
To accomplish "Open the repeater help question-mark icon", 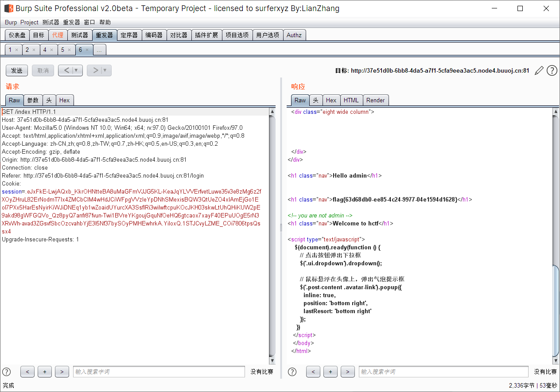I will pos(552,70).
